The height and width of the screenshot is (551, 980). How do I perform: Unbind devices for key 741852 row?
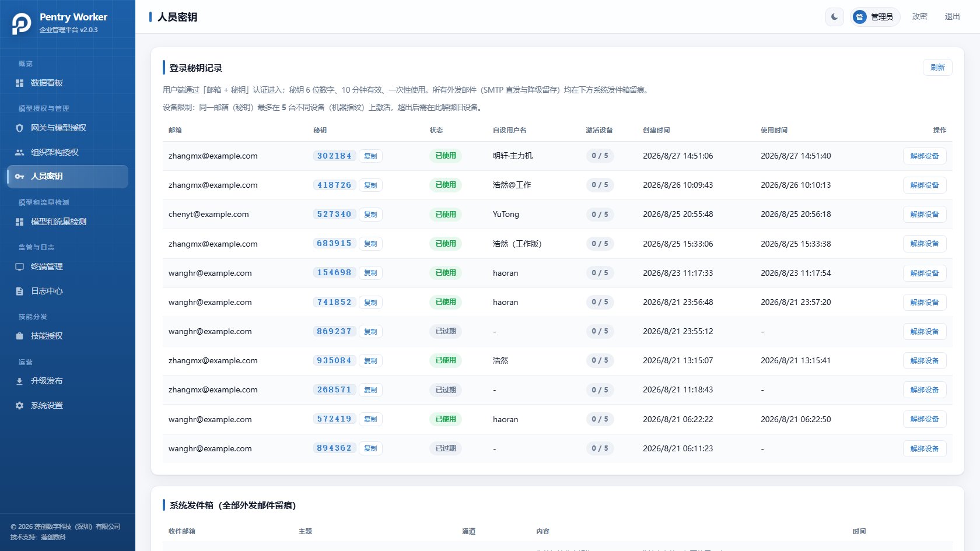pyautogui.click(x=925, y=303)
